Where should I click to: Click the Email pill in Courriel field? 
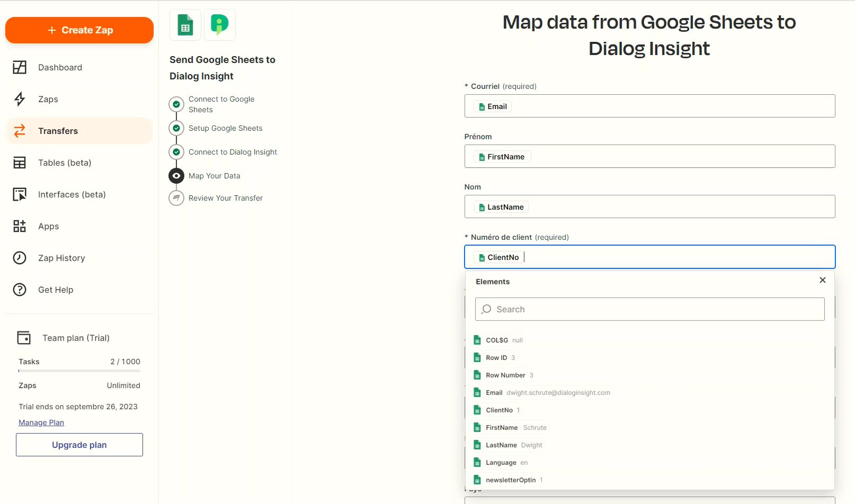click(x=493, y=106)
